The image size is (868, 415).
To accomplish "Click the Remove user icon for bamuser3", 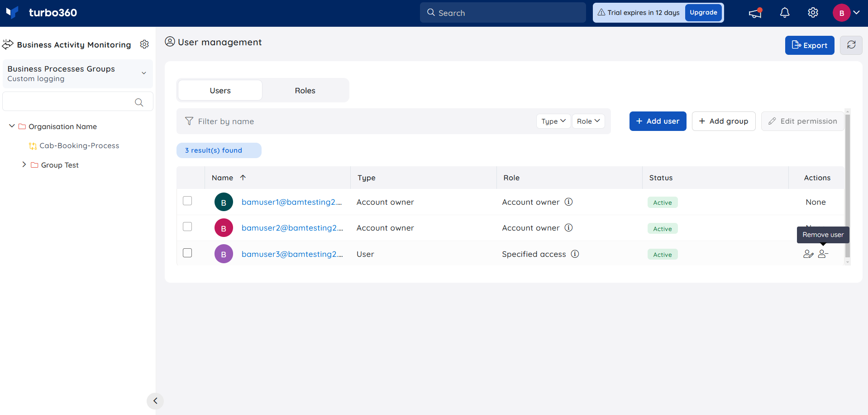I will pyautogui.click(x=823, y=254).
